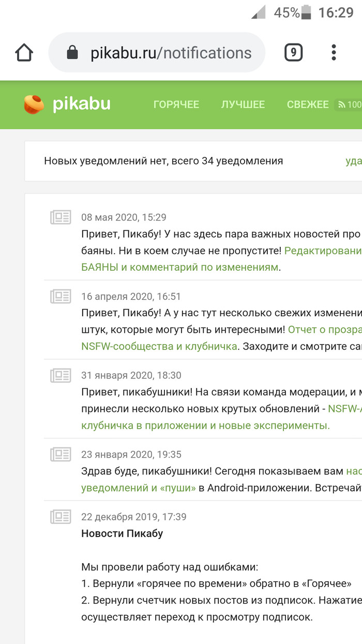Image resolution: width=362 pixels, height=644 pixels.
Task: Click the 16 апреля 2020, 16:51 timestamp
Action: (x=131, y=297)
